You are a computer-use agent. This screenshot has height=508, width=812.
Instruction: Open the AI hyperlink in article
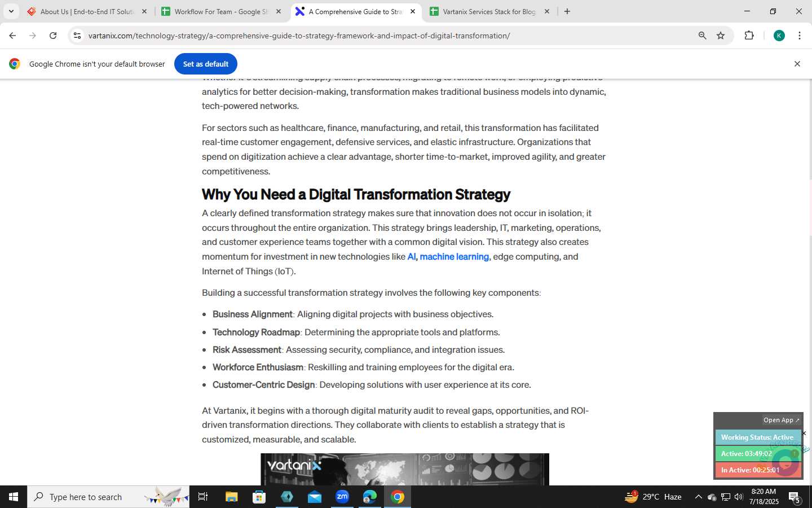pos(411,257)
